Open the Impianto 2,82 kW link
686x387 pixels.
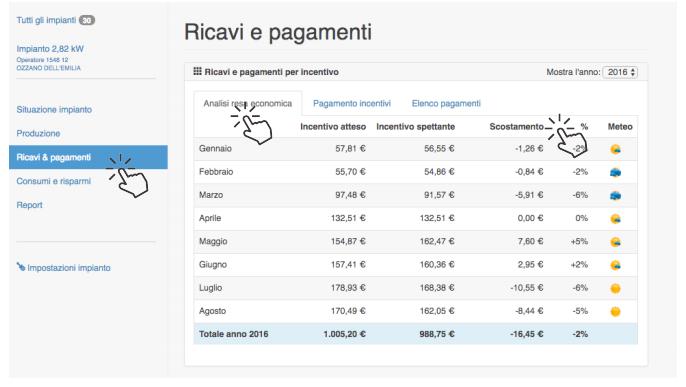[50, 49]
